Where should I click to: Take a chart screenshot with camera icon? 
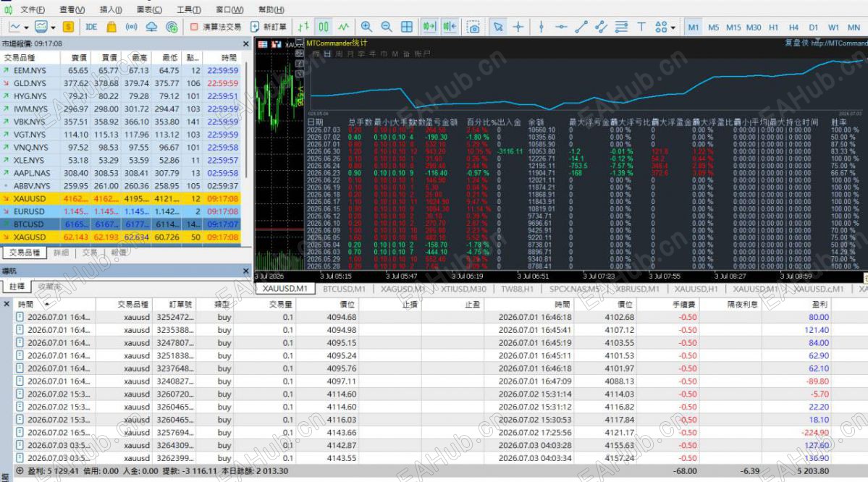473,27
